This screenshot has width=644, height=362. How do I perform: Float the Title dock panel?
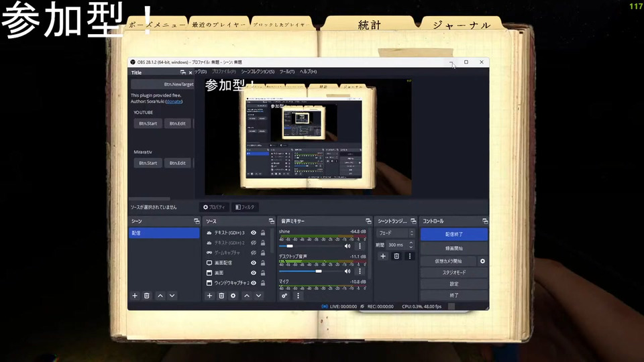[x=182, y=72]
